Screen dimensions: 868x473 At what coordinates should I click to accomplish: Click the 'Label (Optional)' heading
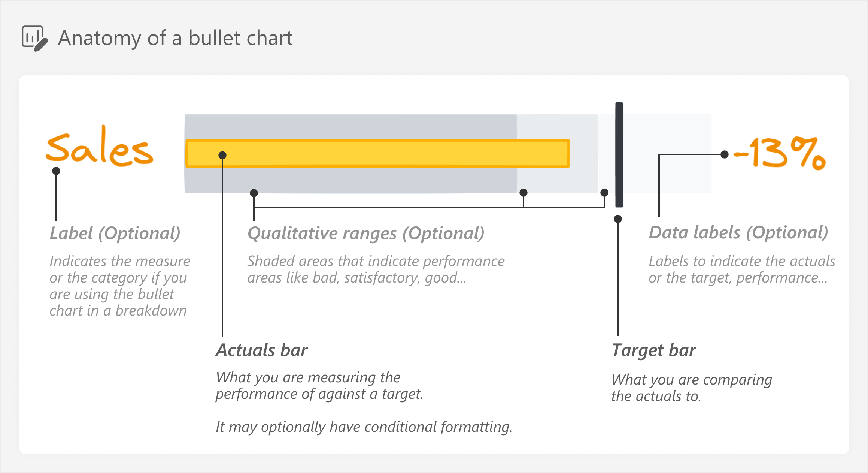[115, 233]
